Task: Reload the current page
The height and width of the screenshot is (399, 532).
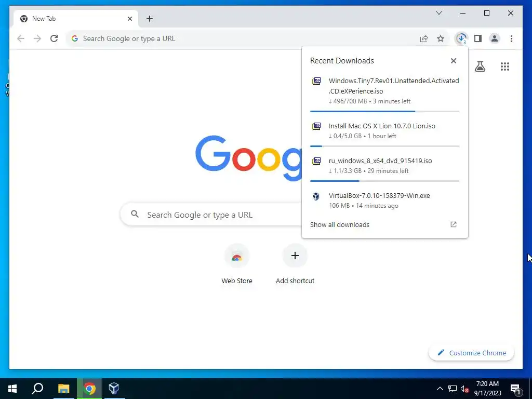Action: coord(54,38)
